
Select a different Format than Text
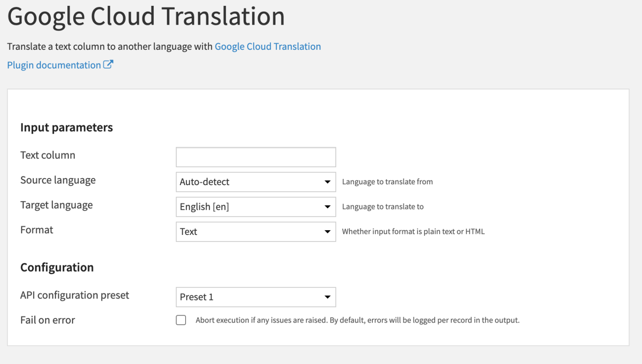pos(255,232)
